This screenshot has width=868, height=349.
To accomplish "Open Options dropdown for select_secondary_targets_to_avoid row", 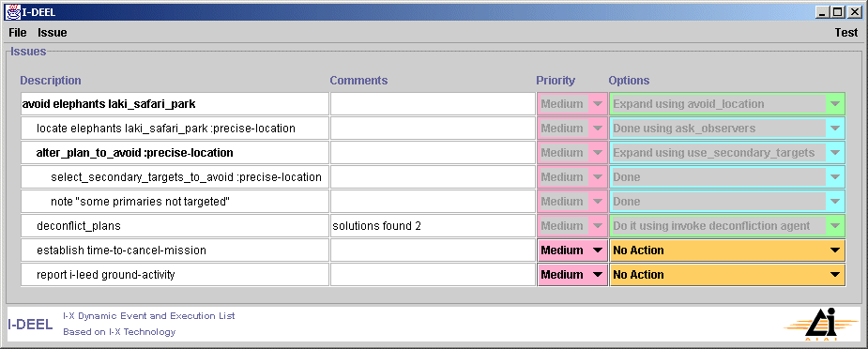I will coord(727,177).
